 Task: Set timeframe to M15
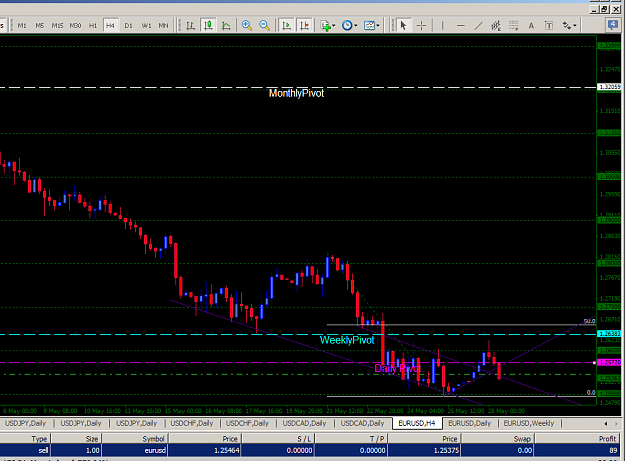pos(57,26)
